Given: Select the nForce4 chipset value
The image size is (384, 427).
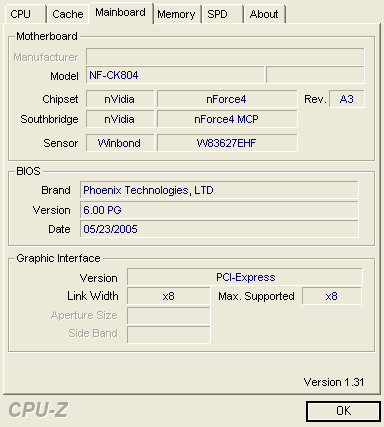Looking at the screenshot, I should point(227,99).
